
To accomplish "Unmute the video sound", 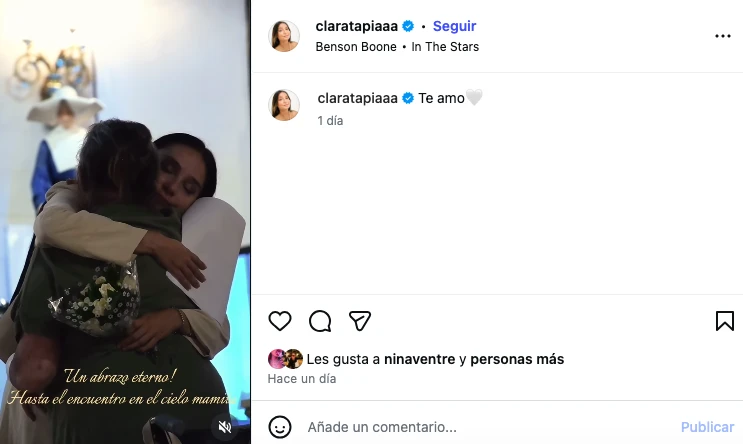I will (x=225, y=427).
